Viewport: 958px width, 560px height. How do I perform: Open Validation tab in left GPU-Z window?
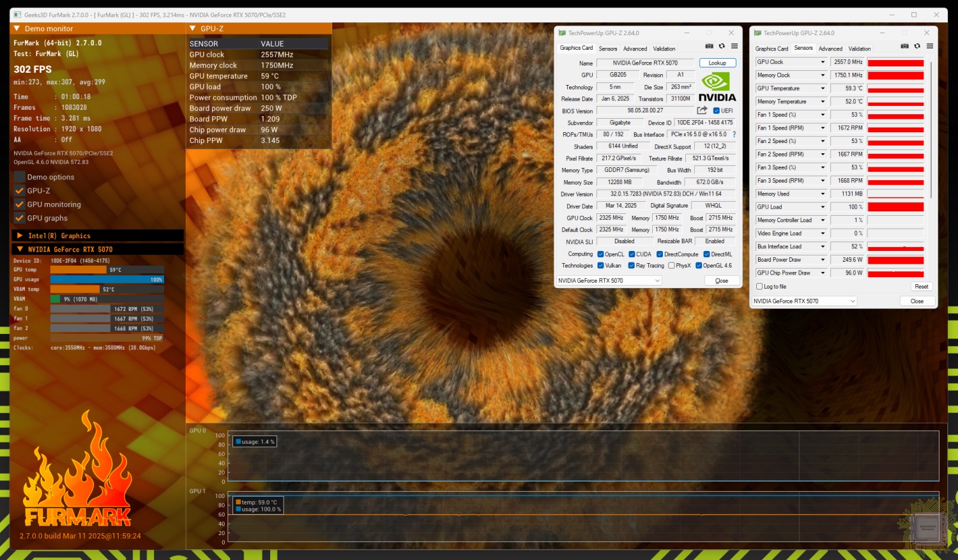(x=664, y=49)
